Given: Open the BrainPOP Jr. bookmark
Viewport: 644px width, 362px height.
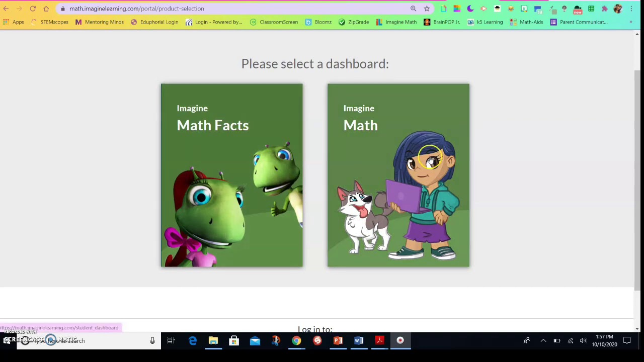Looking at the screenshot, I should (442, 22).
